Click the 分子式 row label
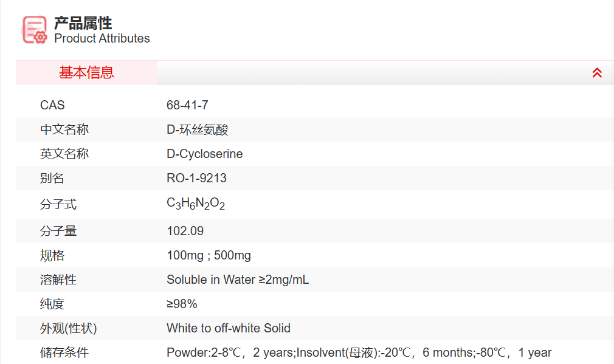614x364 pixels. point(58,204)
